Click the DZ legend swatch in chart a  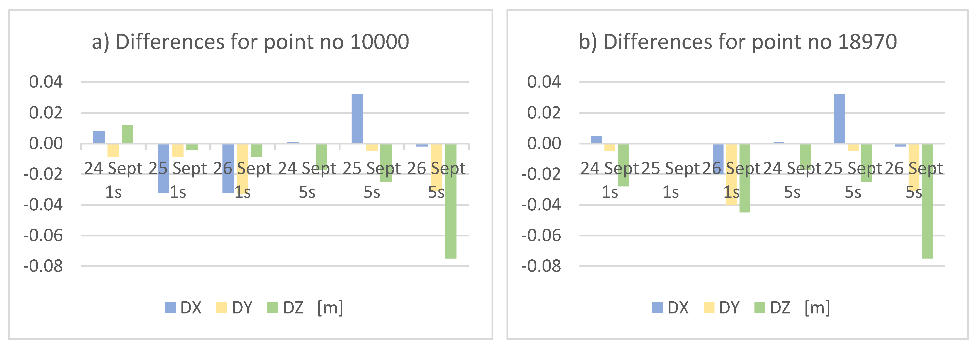click(x=273, y=308)
